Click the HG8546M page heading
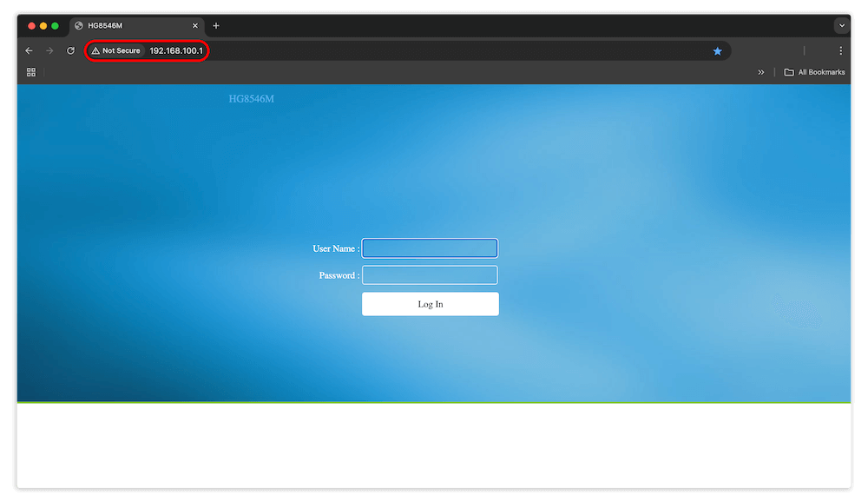 tap(252, 99)
